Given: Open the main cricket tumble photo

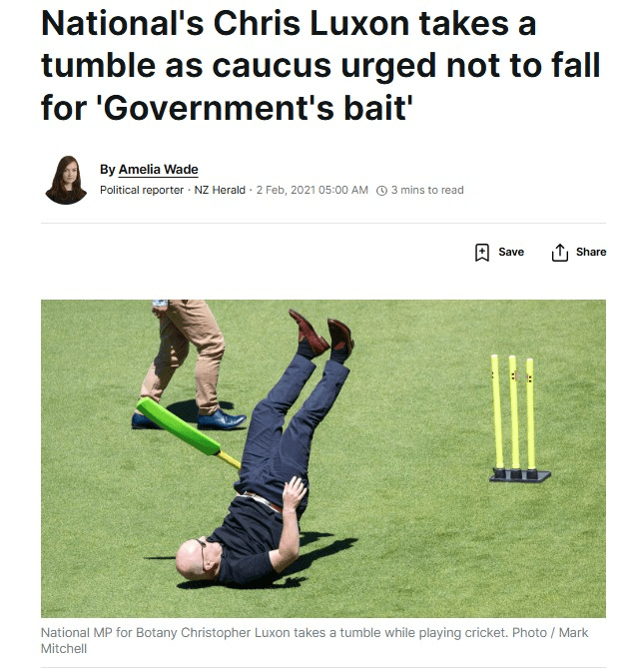Looking at the screenshot, I should [323, 458].
